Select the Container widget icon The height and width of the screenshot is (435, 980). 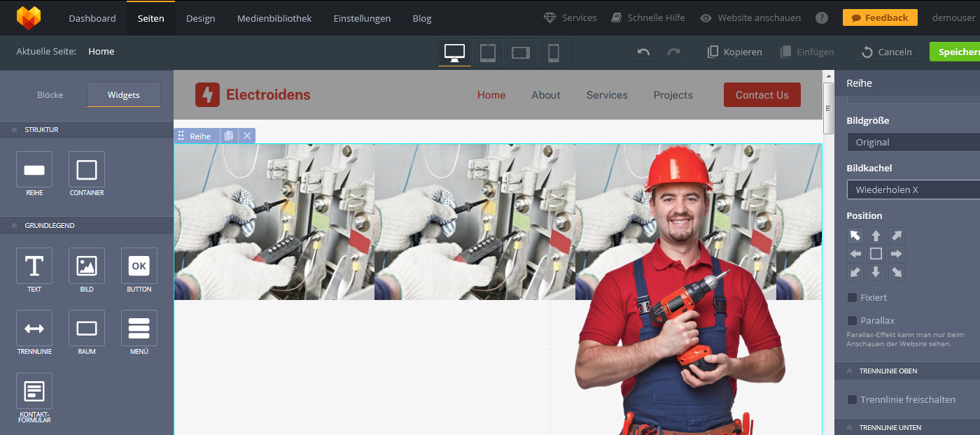click(x=87, y=170)
